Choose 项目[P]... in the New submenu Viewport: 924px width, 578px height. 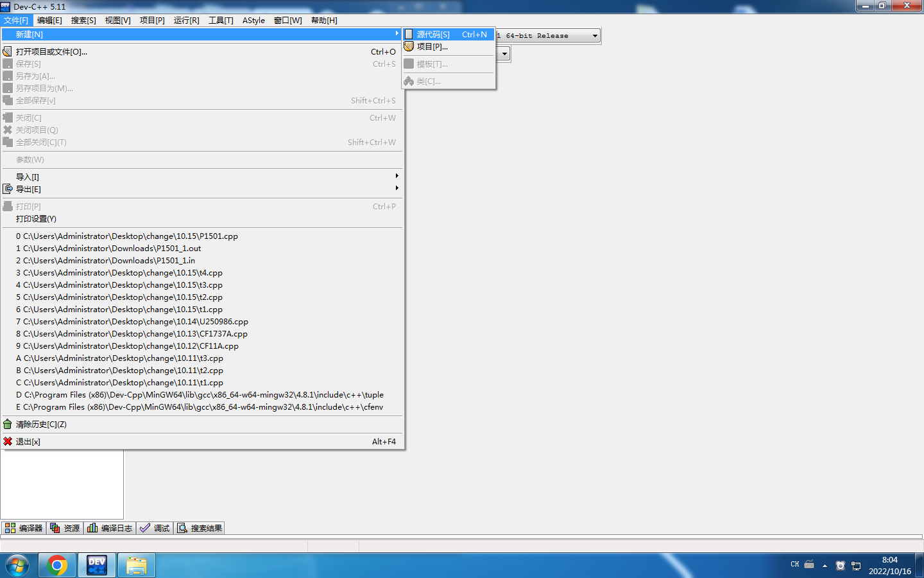[449, 47]
